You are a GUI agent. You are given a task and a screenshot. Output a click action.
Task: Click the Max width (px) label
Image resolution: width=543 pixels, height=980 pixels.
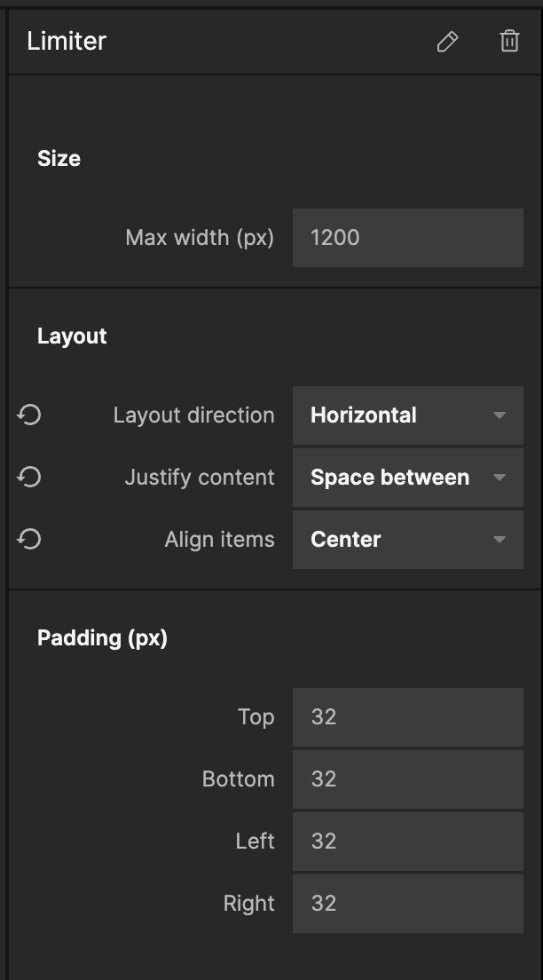point(200,238)
